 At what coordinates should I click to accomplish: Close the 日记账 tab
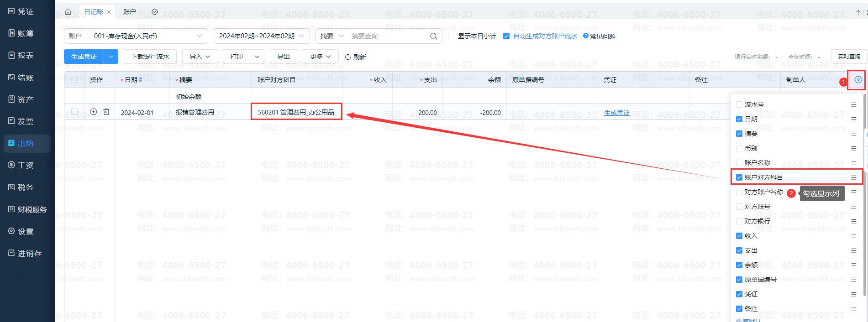109,12
